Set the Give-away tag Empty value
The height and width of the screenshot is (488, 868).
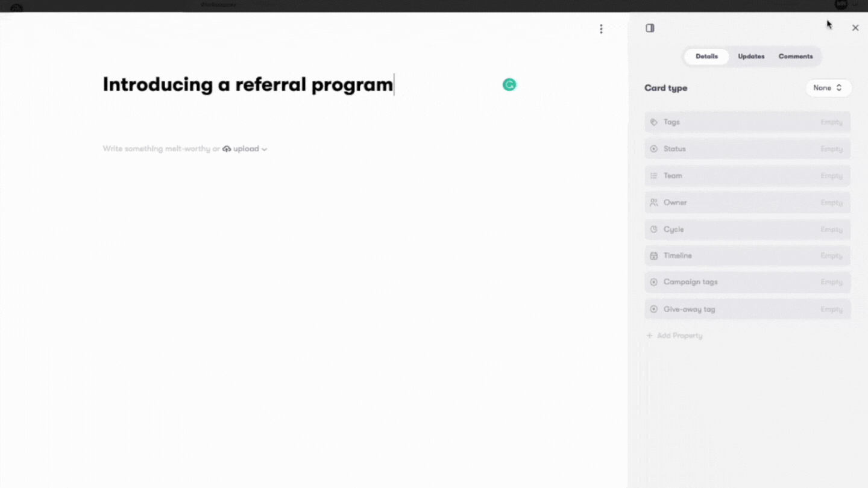(831, 309)
